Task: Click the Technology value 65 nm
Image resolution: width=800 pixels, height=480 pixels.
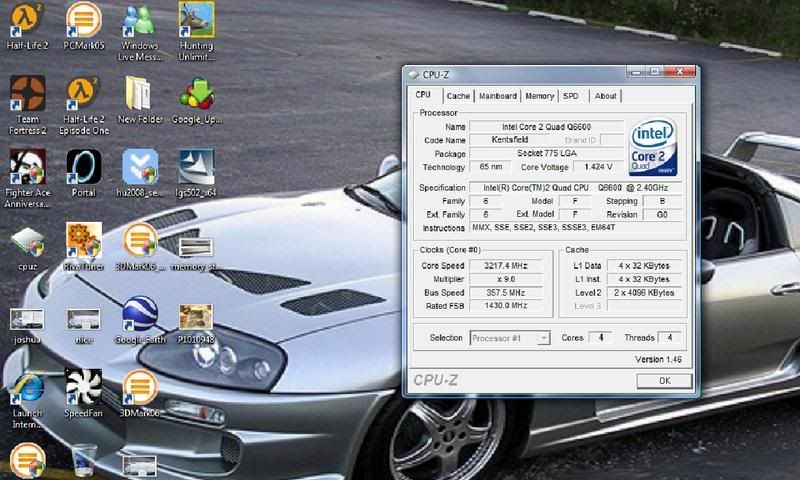Action: (x=490, y=167)
